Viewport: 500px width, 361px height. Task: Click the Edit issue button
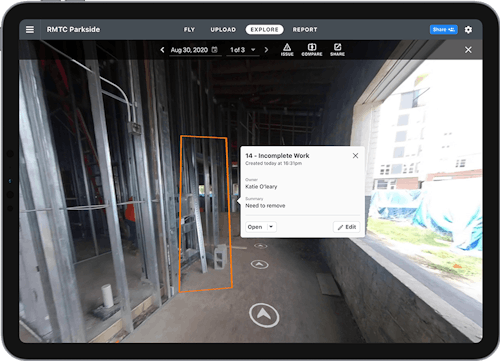(347, 227)
